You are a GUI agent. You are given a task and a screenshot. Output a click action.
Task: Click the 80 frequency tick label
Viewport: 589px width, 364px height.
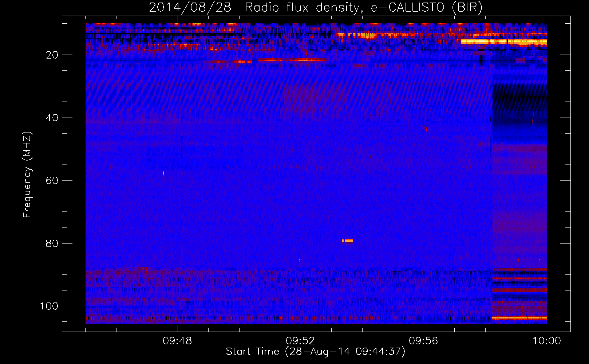pyautogui.click(x=52, y=244)
